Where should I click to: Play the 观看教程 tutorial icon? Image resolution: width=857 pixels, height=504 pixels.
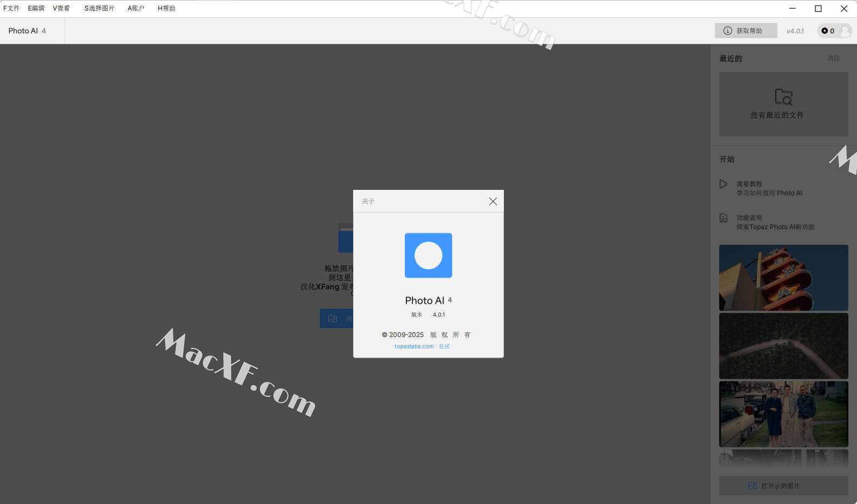pyautogui.click(x=723, y=184)
